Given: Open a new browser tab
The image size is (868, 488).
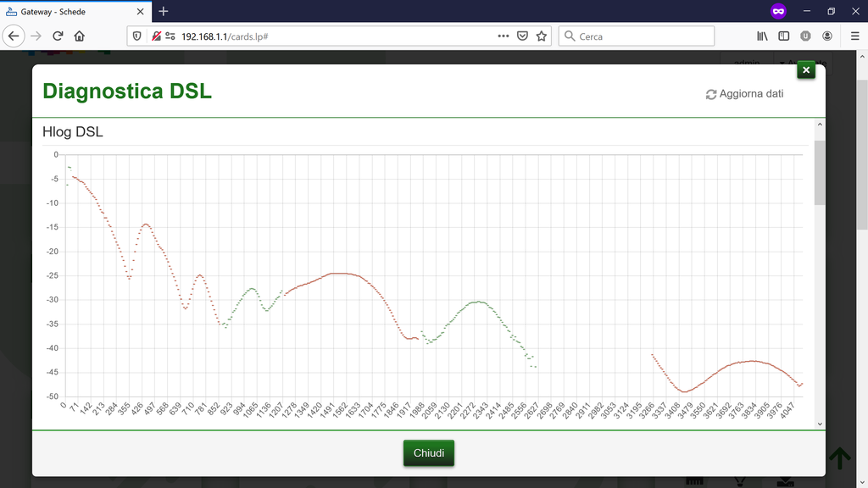Looking at the screenshot, I should click(164, 11).
